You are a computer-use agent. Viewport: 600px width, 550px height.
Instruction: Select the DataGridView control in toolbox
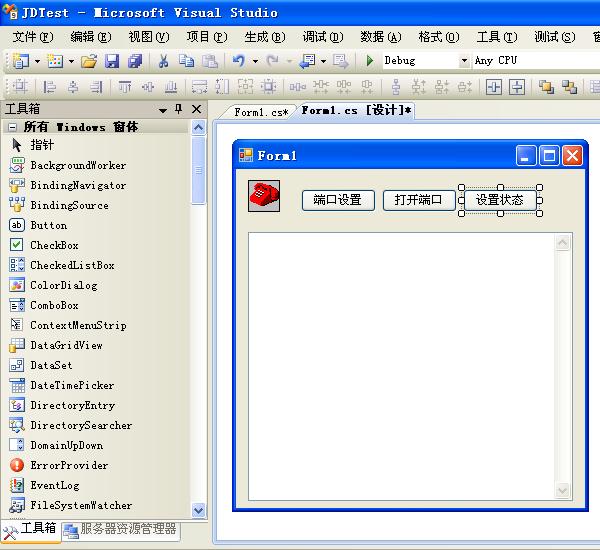tap(66, 345)
